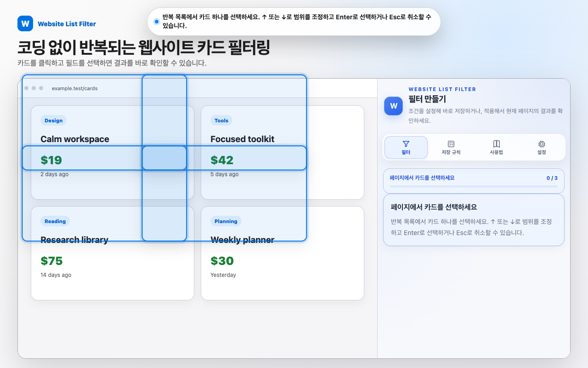Click the top instruction toast's blue dot
588x368 pixels.
tap(157, 22)
